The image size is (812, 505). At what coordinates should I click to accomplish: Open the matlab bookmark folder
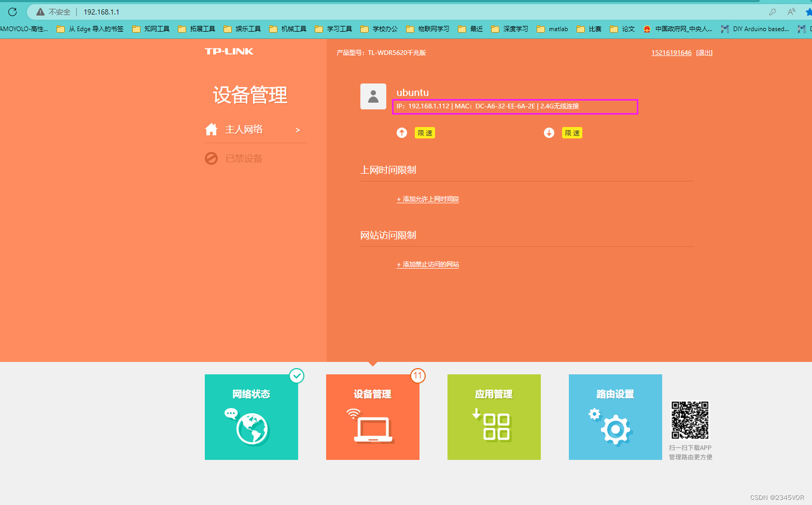553,29
